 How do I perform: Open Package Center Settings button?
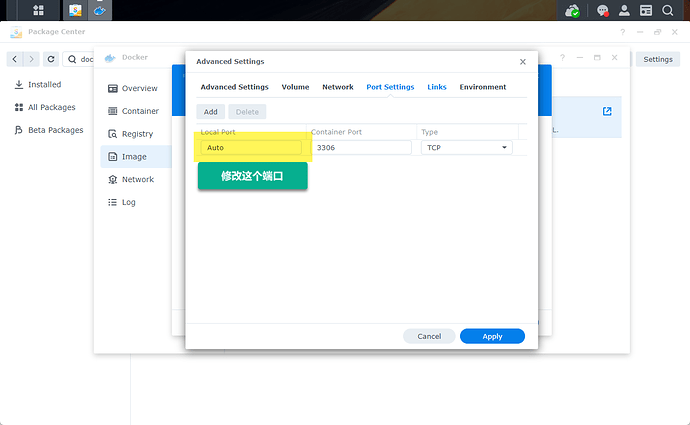coord(658,59)
